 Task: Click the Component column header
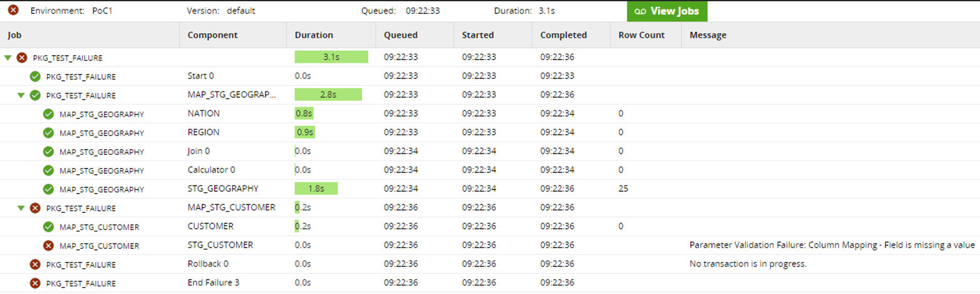212,35
